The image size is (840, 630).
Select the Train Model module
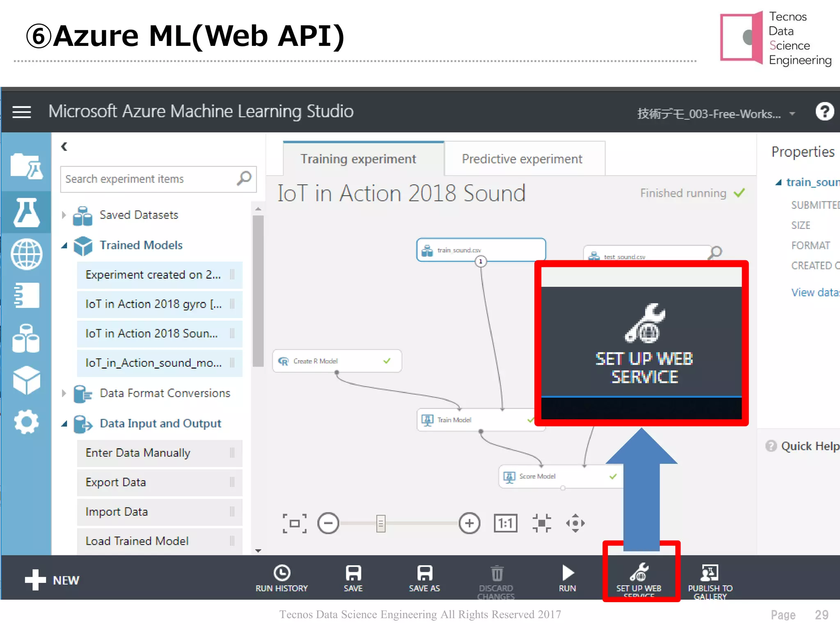[476, 420]
